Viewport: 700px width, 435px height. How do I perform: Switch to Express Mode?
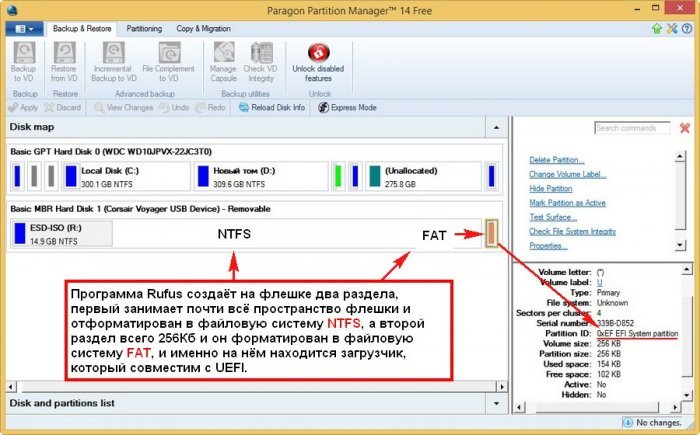point(347,108)
